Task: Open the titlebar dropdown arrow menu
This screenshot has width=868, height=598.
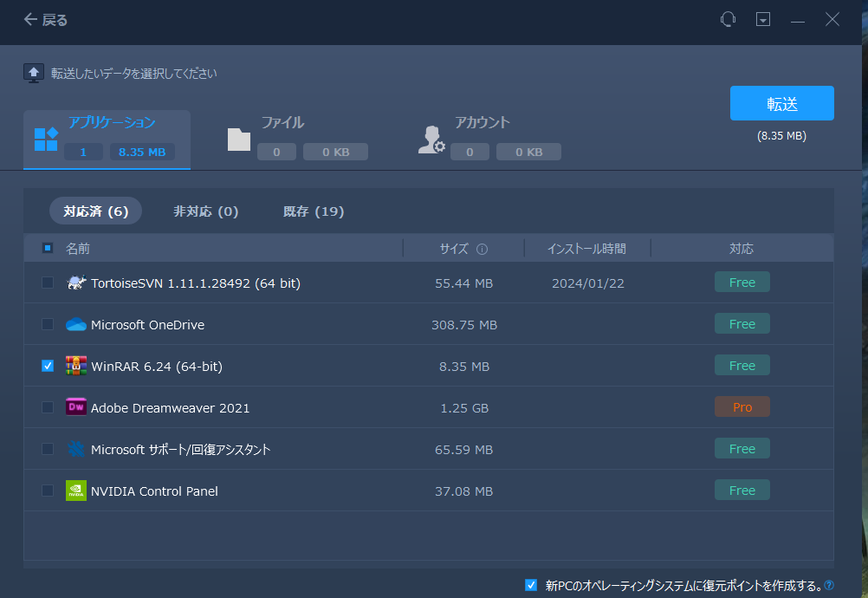Action: pos(763,19)
